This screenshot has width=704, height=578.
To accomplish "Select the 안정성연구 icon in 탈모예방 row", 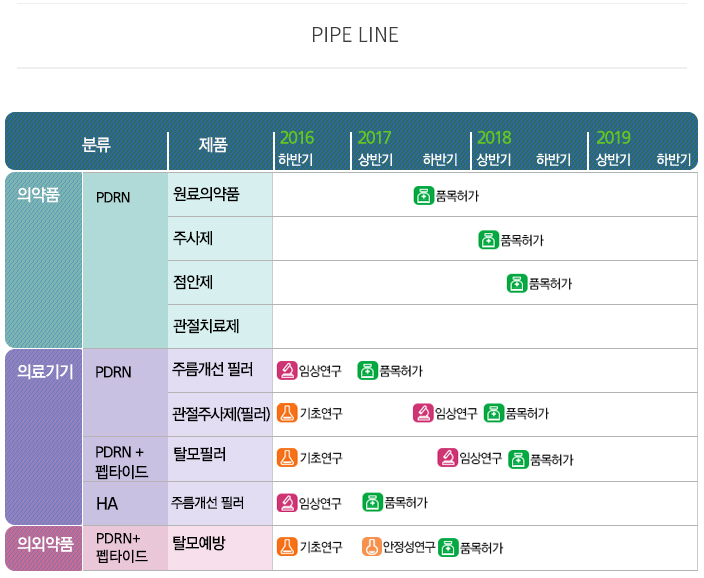I will pyautogui.click(x=371, y=547).
